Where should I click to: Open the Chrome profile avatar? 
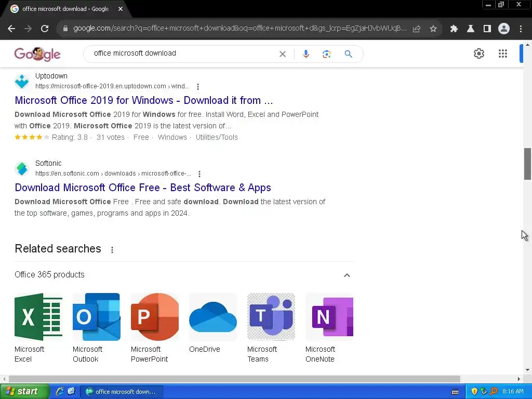[x=504, y=29]
